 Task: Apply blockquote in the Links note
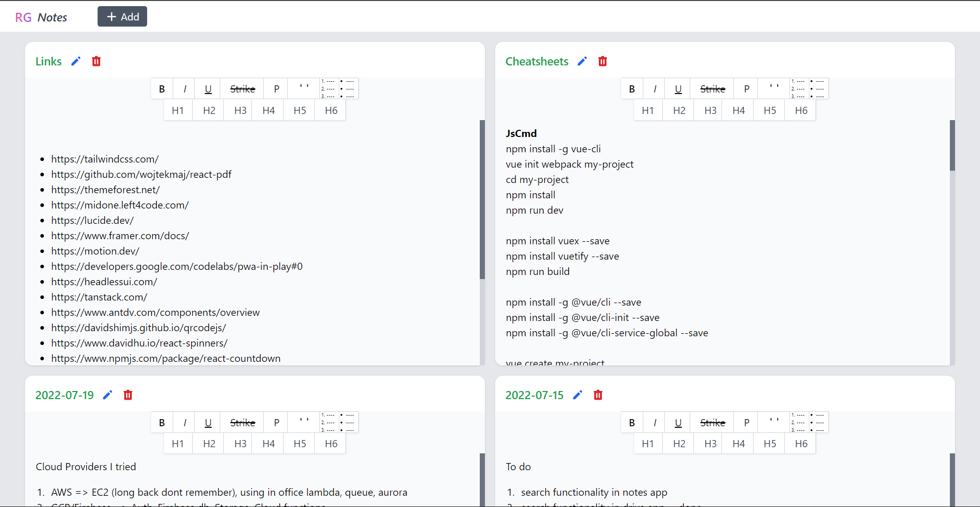304,89
